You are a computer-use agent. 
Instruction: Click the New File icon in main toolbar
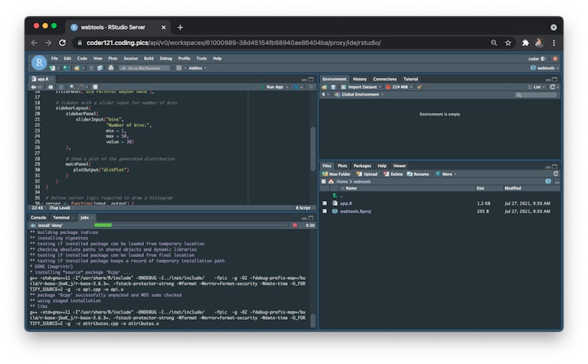[x=52, y=68]
